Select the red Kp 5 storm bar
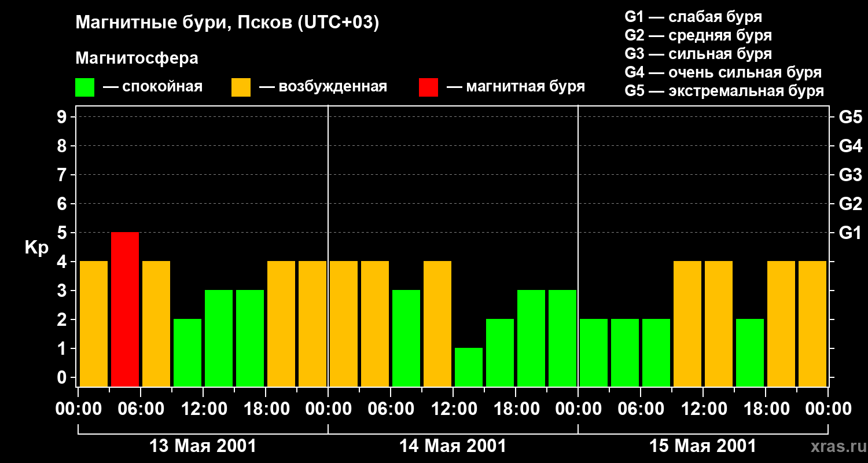The image size is (868, 463). (125, 309)
